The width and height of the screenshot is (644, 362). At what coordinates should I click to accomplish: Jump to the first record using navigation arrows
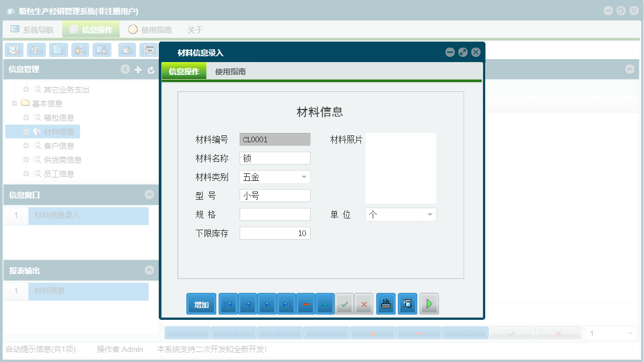tap(228, 303)
